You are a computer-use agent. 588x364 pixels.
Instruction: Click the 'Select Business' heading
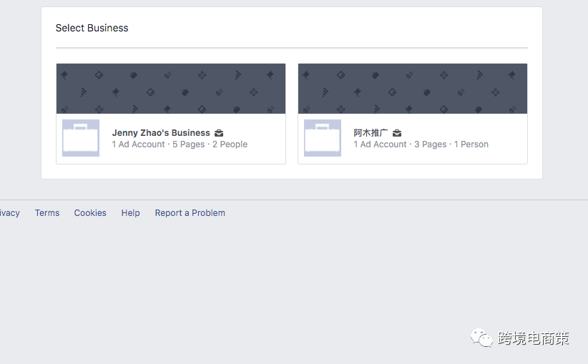click(x=92, y=28)
